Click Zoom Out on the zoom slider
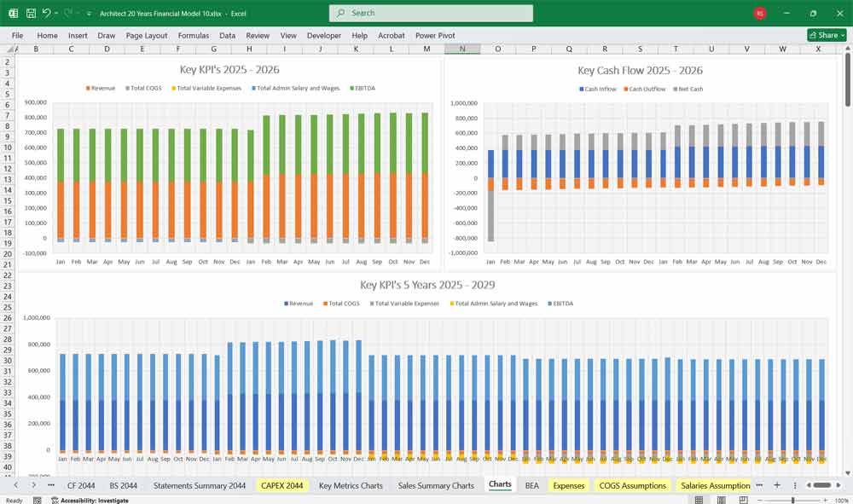Image resolution: width=853 pixels, height=504 pixels. [760, 500]
